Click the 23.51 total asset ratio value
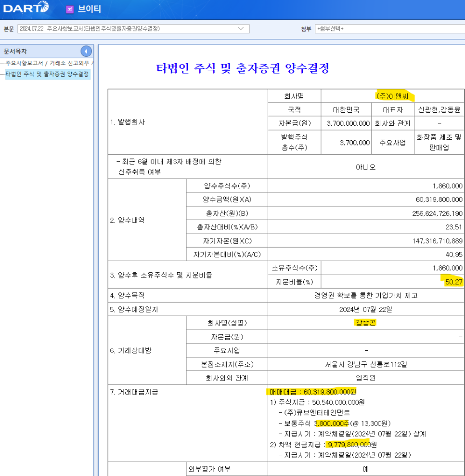465x476 pixels. [x=453, y=227]
